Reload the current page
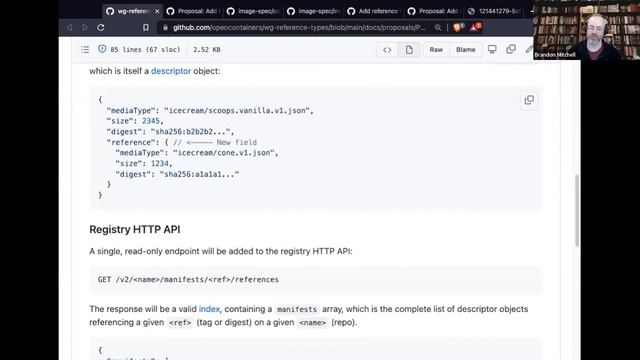The height and width of the screenshot is (360, 640). pos(101,27)
